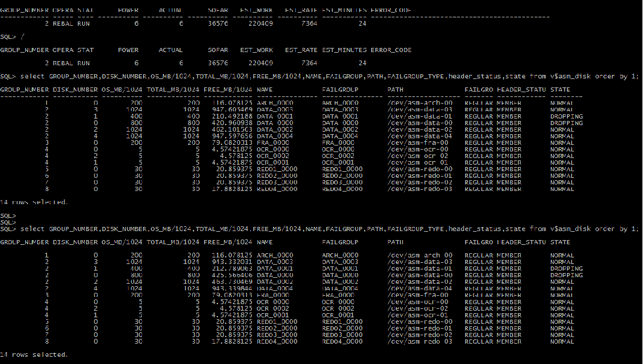Click DATA_0001 name in the 212.789063 row
This screenshot has width=643, height=364.
click(x=275, y=268)
